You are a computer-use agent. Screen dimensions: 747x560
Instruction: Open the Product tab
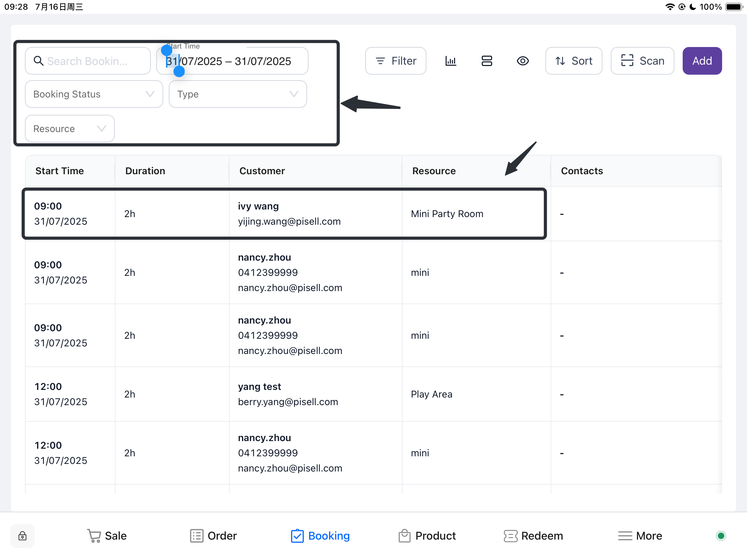[427, 536]
